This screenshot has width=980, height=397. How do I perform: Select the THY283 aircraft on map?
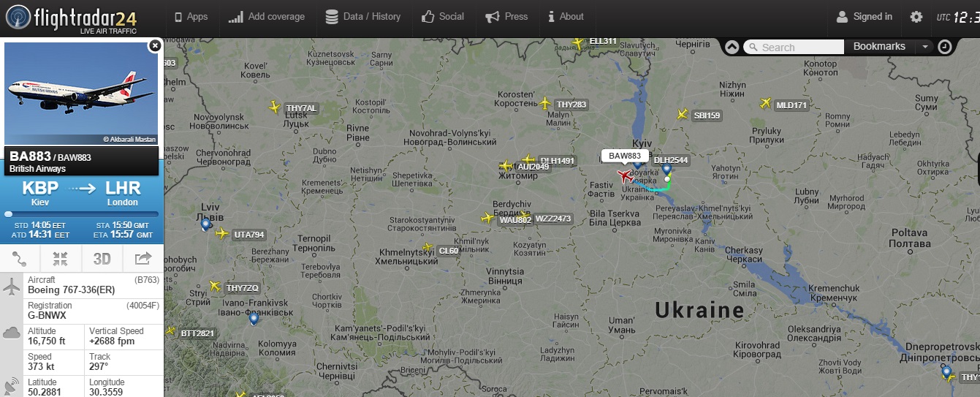tap(544, 103)
